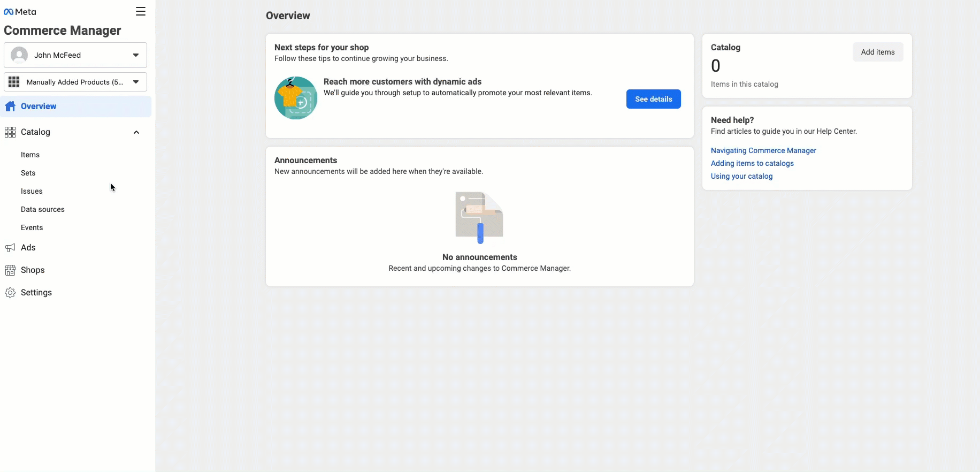Click the Announcements heading
The height and width of the screenshot is (472, 980).
(305, 160)
